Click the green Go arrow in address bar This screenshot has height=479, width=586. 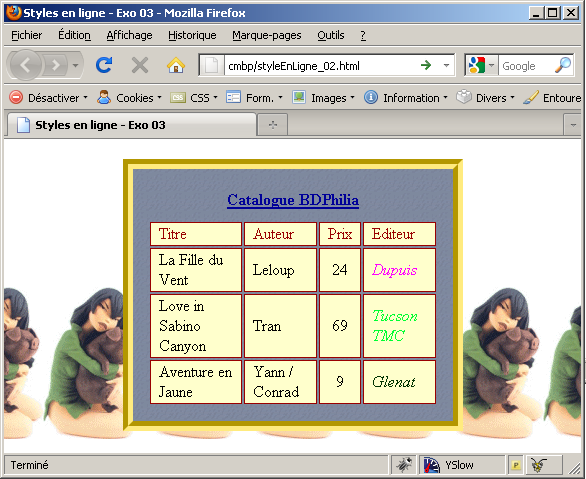pyautogui.click(x=426, y=65)
